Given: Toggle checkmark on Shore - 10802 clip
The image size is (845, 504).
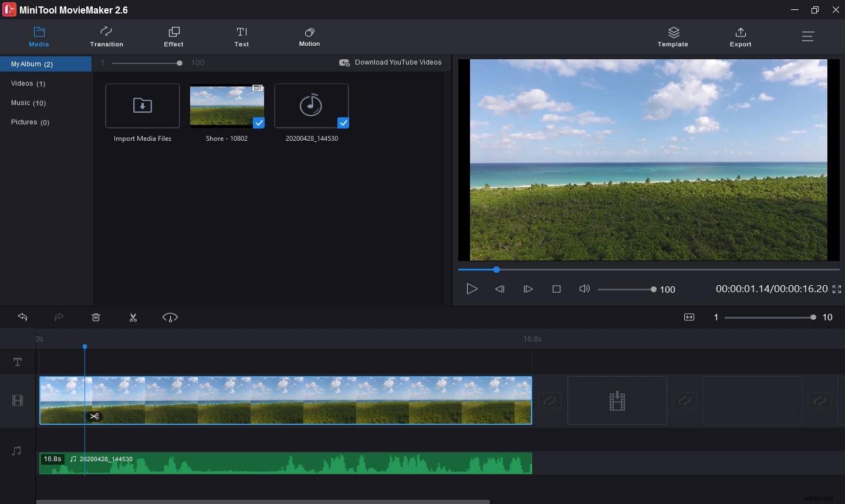Looking at the screenshot, I should click(259, 123).
